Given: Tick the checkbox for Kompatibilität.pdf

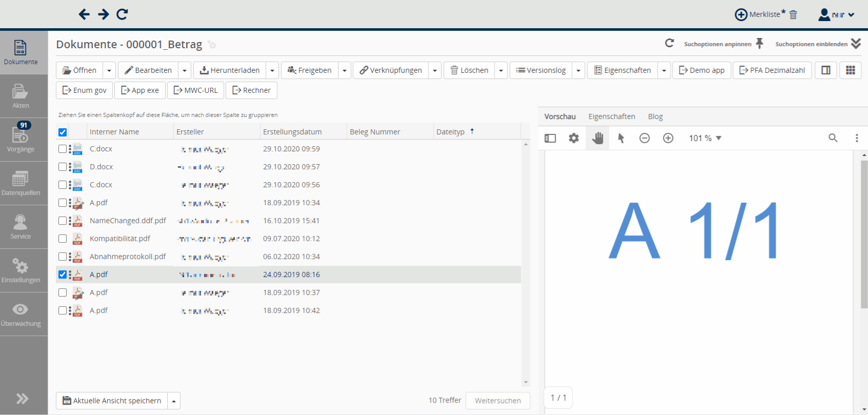Looking at the screenshot, I should [63, 239].
